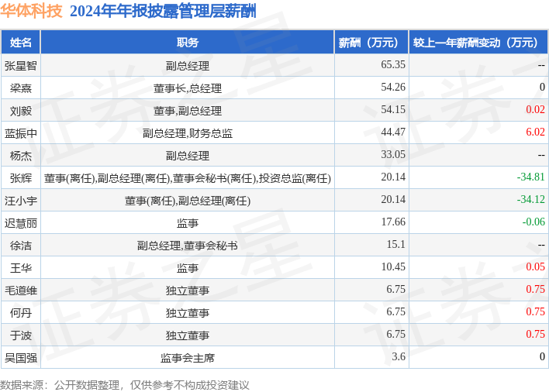Click the position 董事,副总经理
This screenshot has width=549, height=392.
(x=188, y=111)
